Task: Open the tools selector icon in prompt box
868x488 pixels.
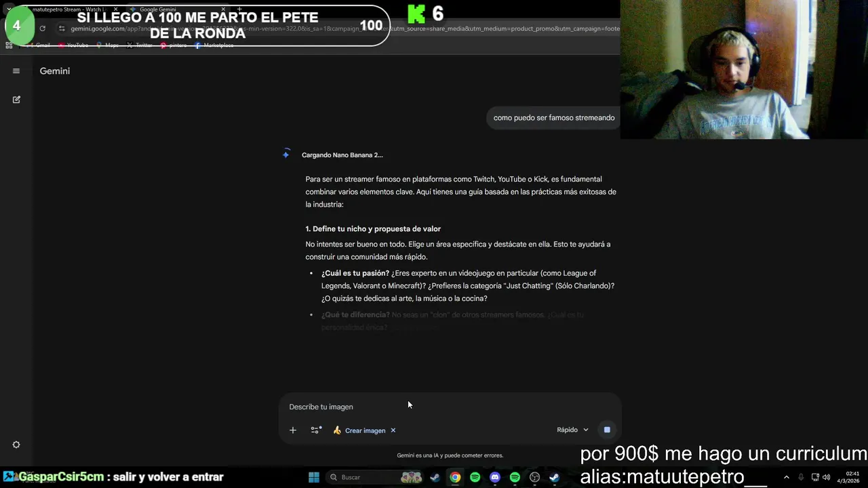Action: [316, 430]
